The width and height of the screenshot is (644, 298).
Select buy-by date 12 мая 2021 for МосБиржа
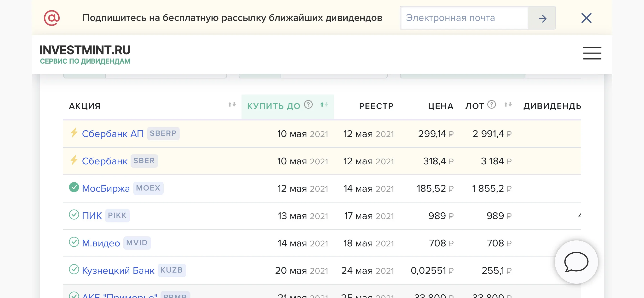point(303,188)
